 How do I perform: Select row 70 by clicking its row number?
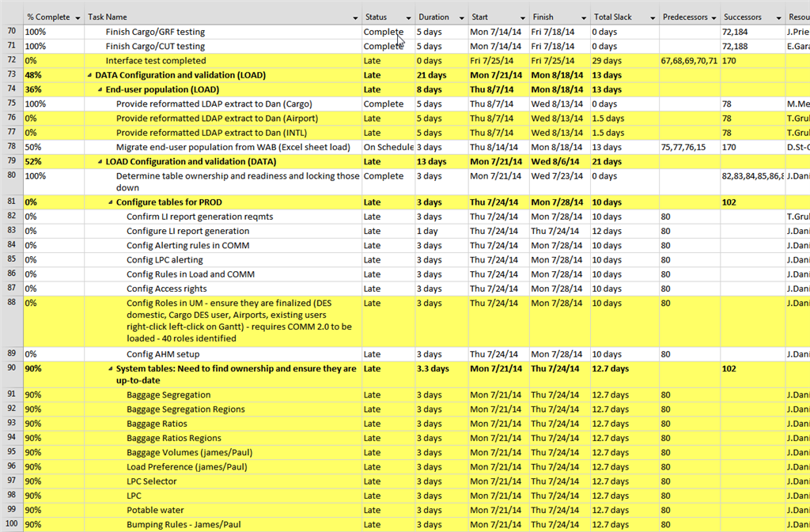(x=11, y=32)
